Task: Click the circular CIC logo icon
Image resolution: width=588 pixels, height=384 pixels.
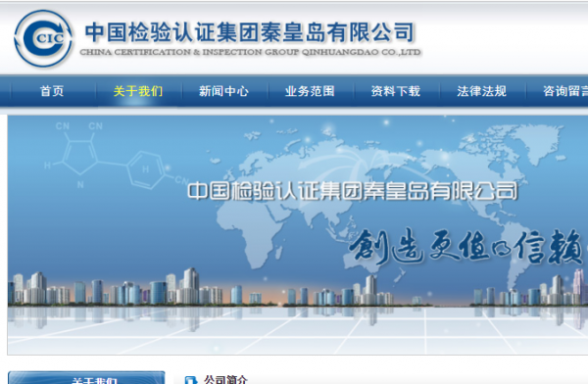Action: coord(43,38)
